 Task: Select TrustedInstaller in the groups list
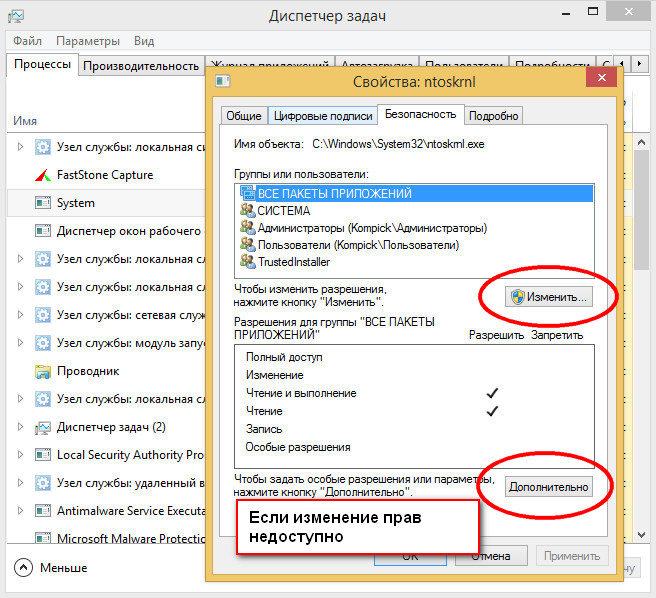[294, 262]
